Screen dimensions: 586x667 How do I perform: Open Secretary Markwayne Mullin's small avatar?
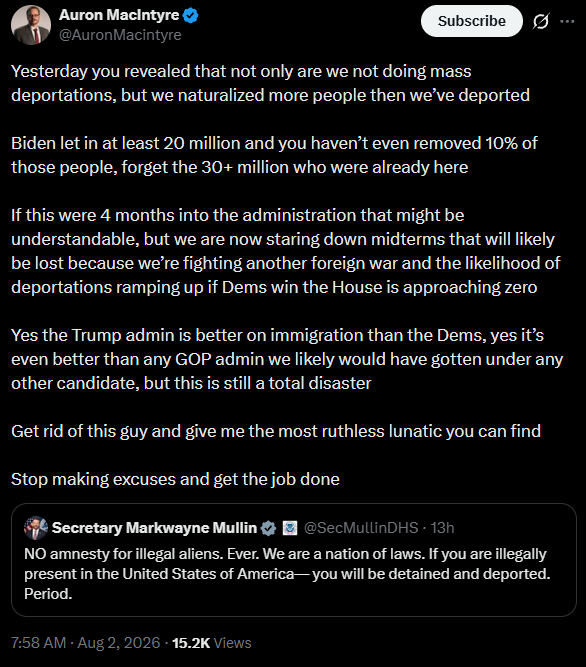pyautogui.click(x=36, y=528)
